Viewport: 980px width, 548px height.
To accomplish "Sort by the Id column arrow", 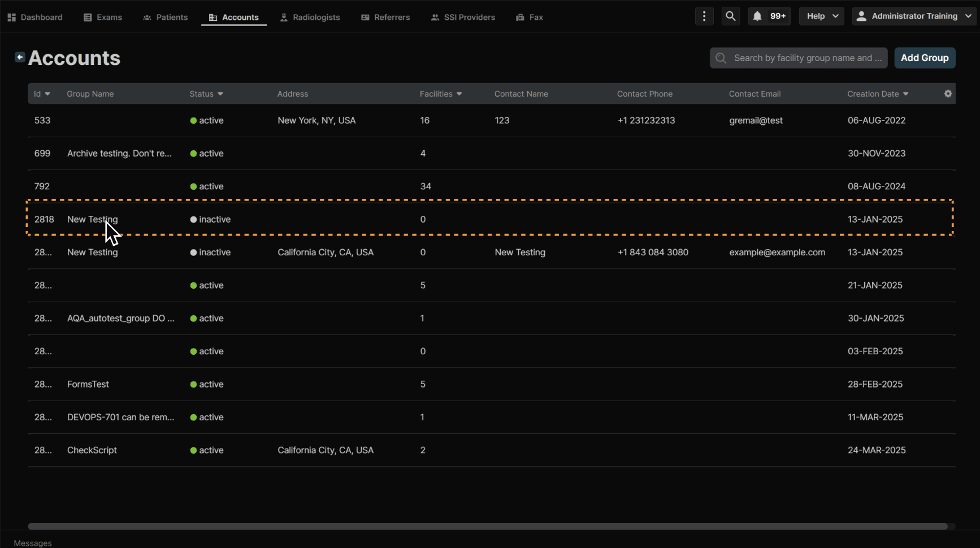I will click(x=47, y=94).
